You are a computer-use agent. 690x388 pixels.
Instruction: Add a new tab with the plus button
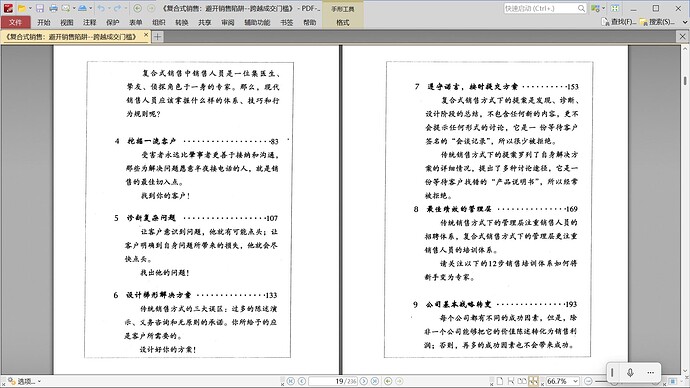(x=157, y=37)
